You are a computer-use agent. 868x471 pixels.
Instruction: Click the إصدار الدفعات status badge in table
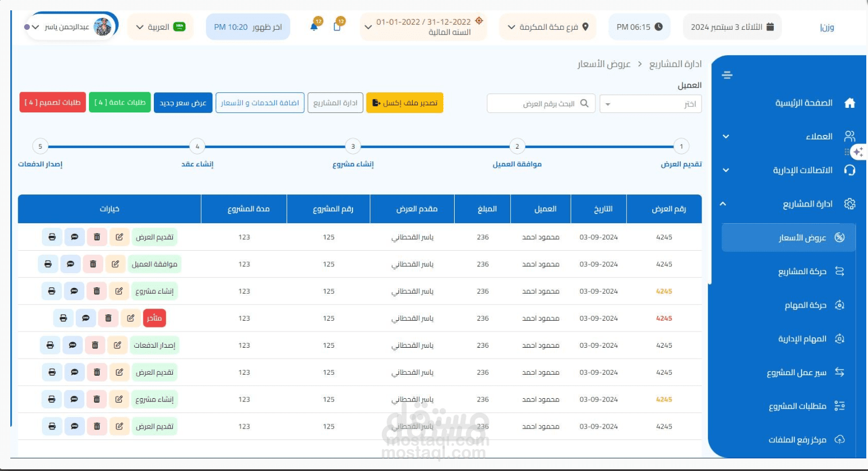pyautogui.click(x=154, y=345)
